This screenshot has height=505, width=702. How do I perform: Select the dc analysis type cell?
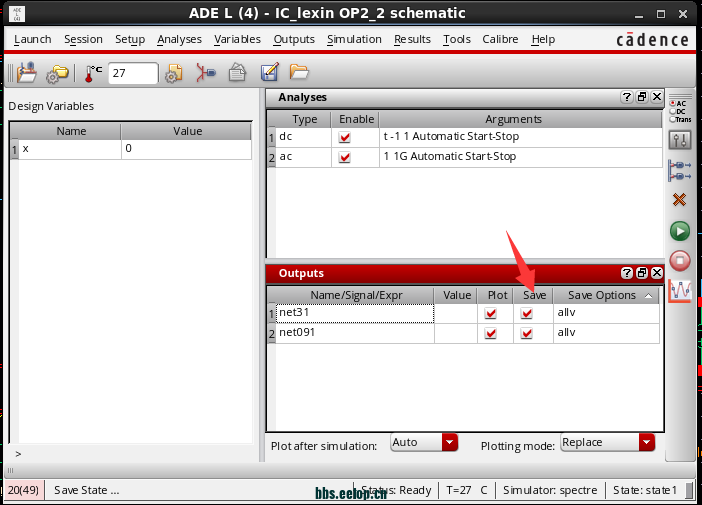[304, 137]
